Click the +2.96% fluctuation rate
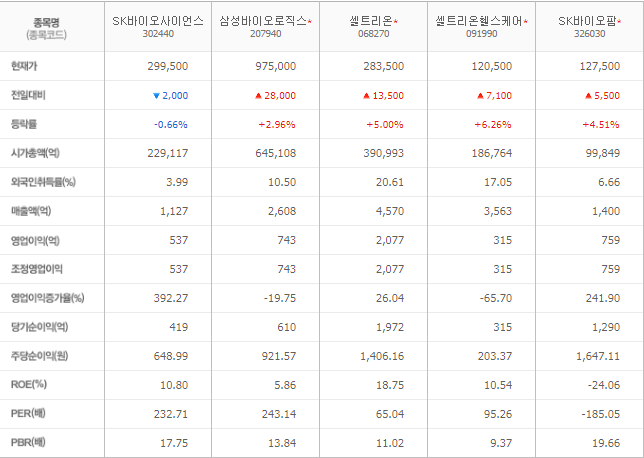Screen dimensions: 644x458 click(x=277, y=124)
